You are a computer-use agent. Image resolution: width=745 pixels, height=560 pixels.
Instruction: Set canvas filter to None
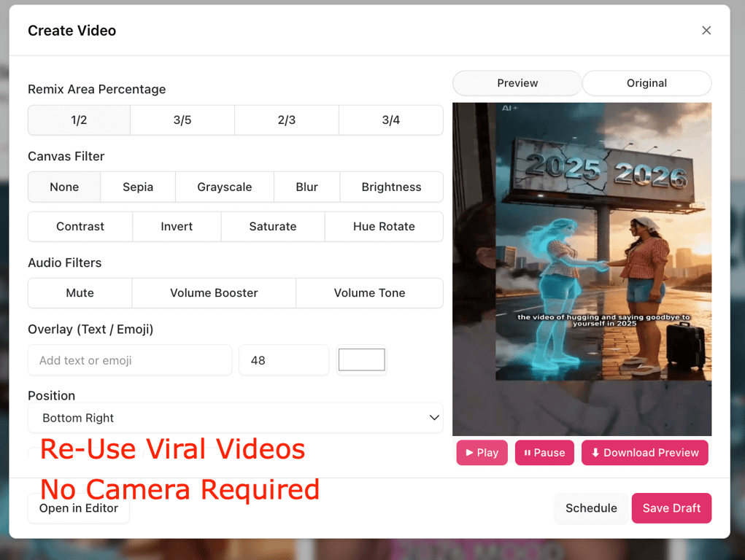pos(64,187)
